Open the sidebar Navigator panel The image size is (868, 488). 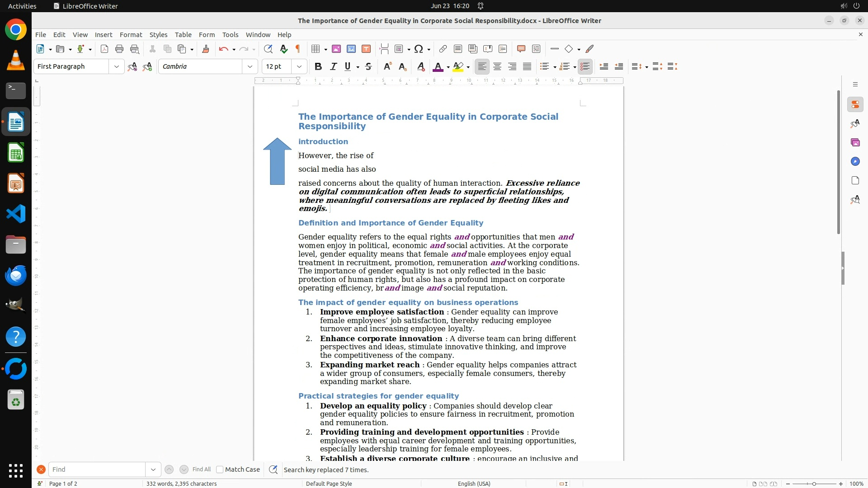855,162
